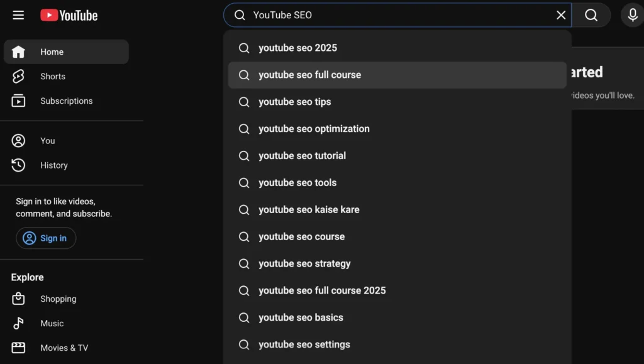Select the Shorts icon in the sidebar
644x364 pixels.
click(18, 76)
